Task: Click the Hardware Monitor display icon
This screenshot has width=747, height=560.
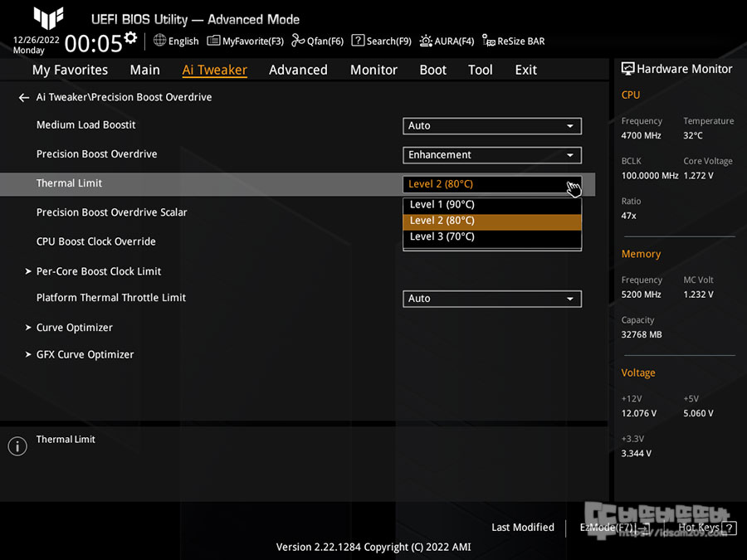Action: 628,69
